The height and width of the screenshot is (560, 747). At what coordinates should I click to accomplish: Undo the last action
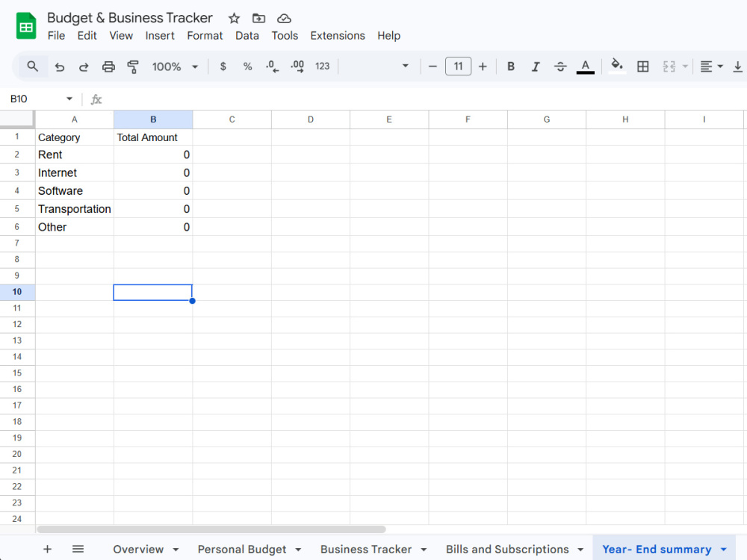tap(60, 66)
